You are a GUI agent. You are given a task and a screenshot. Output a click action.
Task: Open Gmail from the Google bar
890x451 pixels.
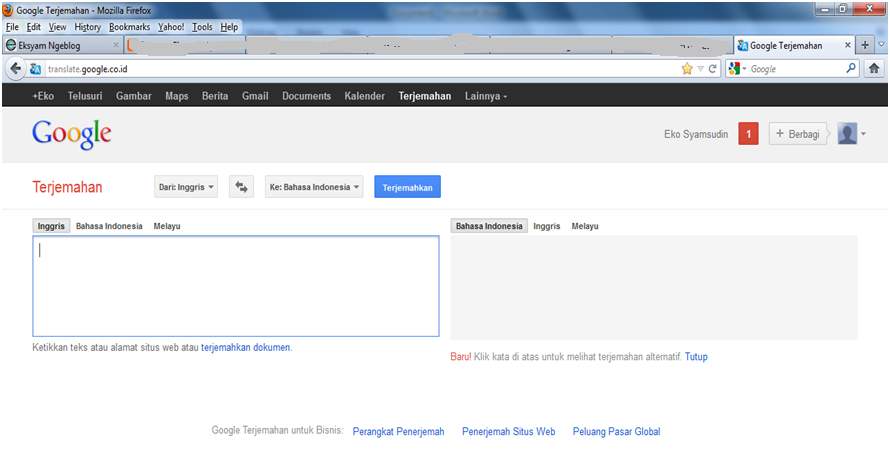click(255, 96)
